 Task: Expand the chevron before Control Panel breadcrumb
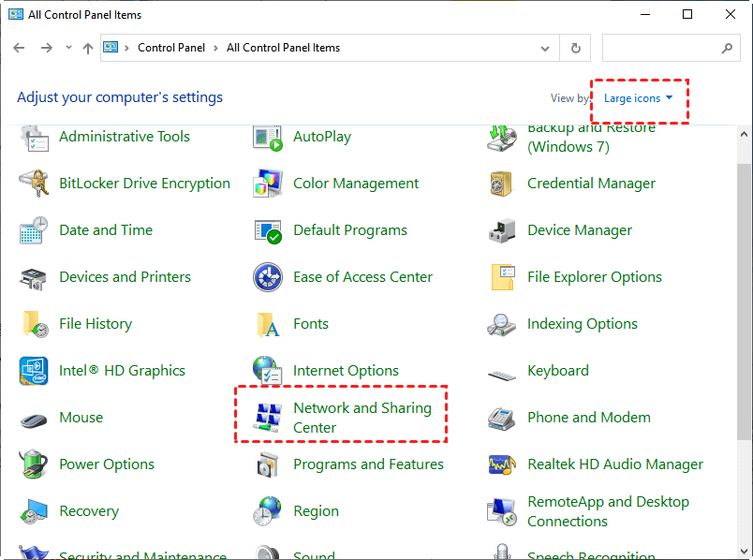(126, 48)
